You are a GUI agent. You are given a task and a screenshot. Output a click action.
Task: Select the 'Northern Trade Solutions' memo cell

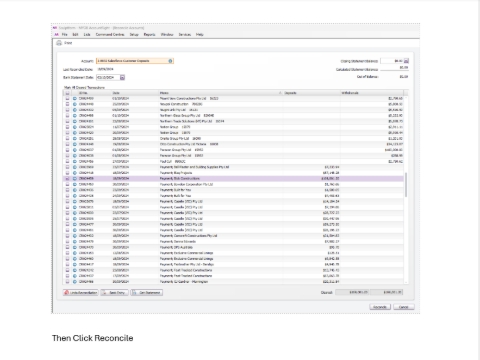tap(192, 121)
